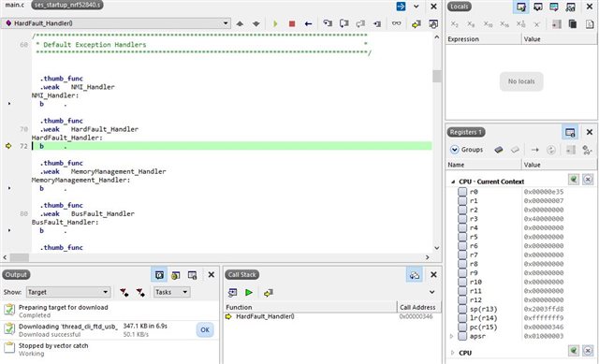Click the Registers 1 panel title
This screenshot has height=364, width=599.
pyautogui.click(x=466, y=132)
